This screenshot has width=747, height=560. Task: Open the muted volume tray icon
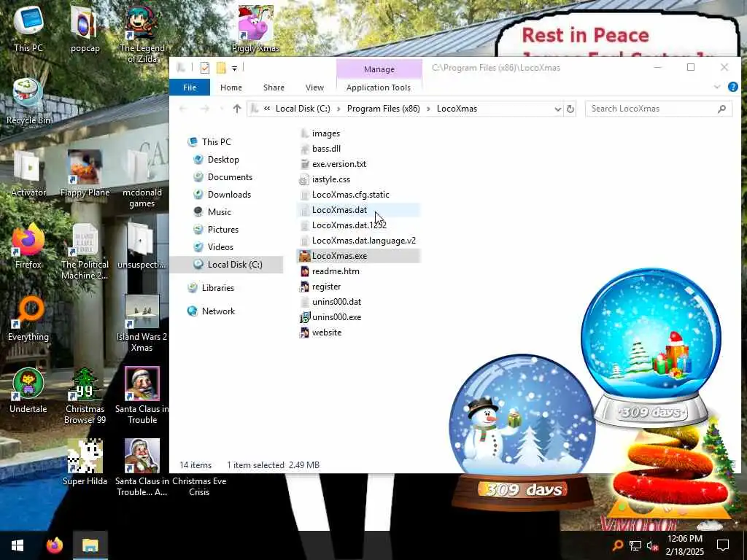point(652,545)
